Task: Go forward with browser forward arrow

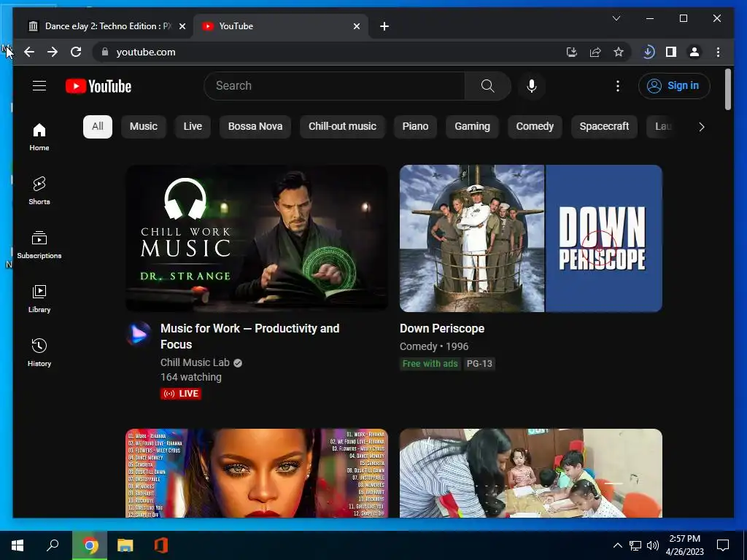Action: pyautogui.click(x=53, y=52)
